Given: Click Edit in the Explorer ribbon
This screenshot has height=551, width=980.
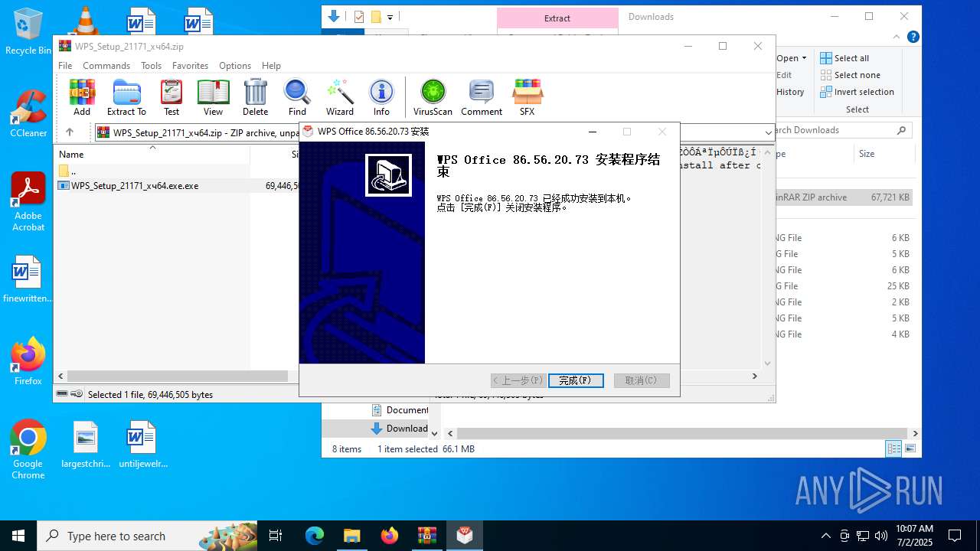Looking at the screenshot, I should point(784,75).
